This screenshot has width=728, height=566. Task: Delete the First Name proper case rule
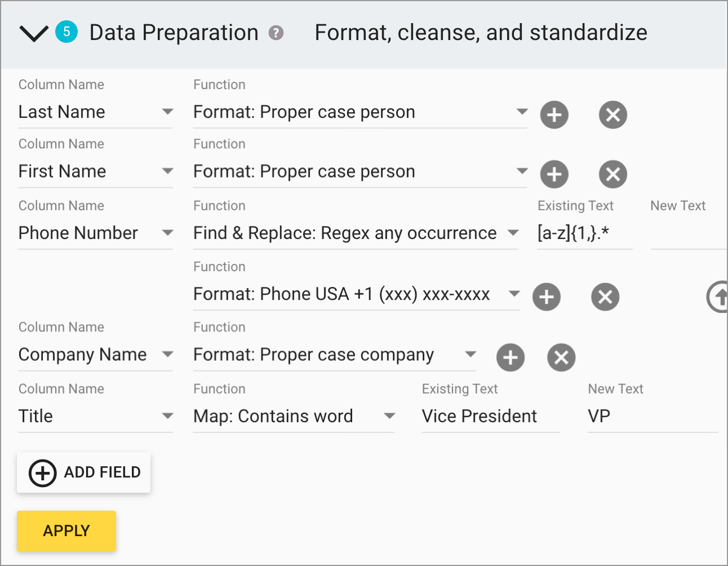612,174
